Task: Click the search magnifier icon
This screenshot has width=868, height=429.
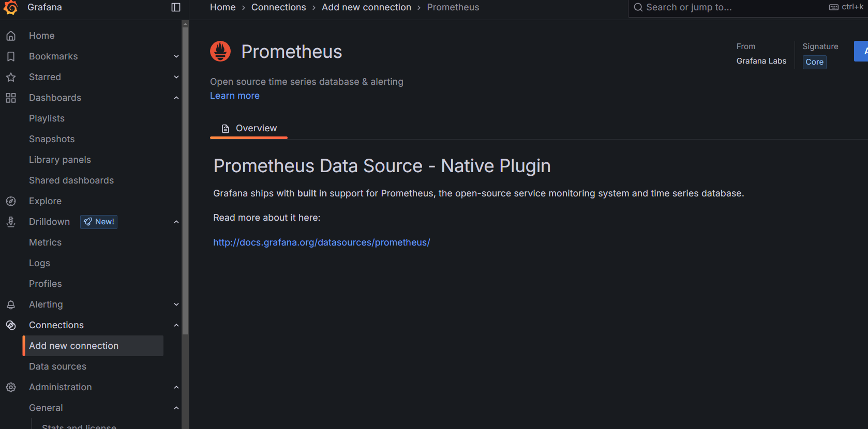Action: 638,7
